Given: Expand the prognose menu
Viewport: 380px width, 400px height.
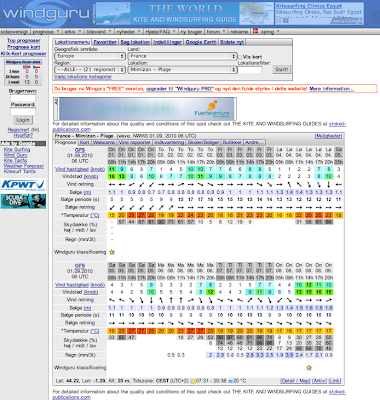Looking at the screenshot, I should click(x=46, y=32).
